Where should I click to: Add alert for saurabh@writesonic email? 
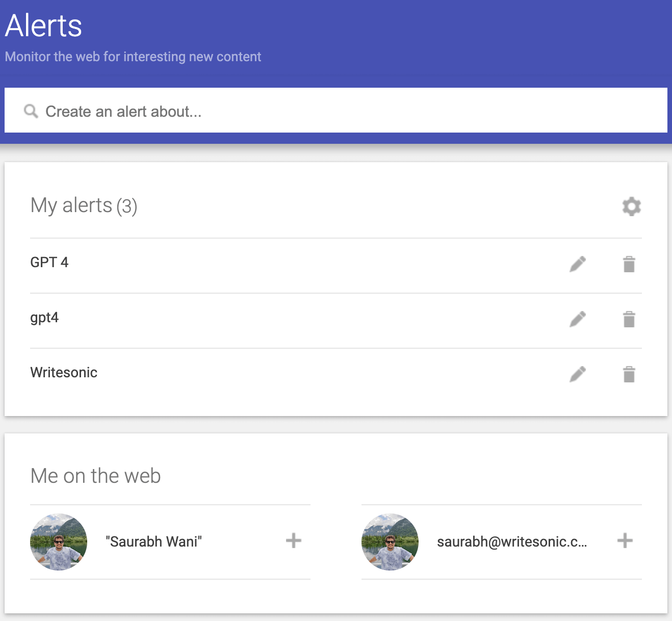(x=625, y=540)
